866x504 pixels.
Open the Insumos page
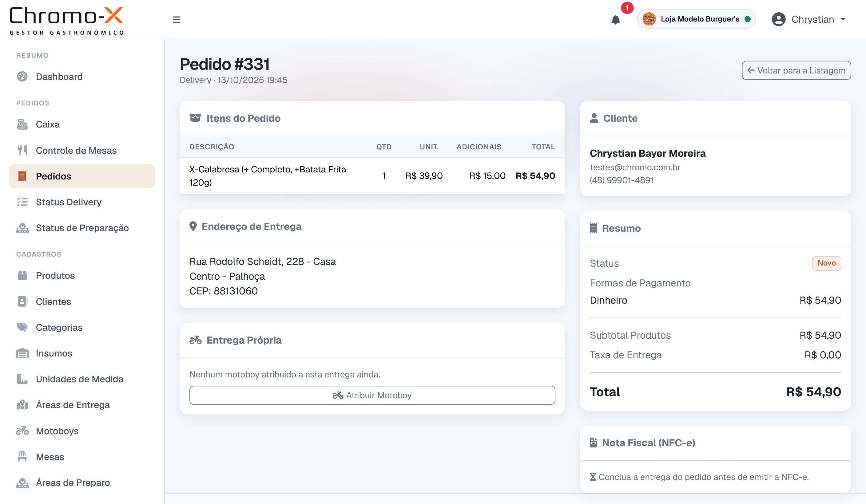click(x=82, y=353)
